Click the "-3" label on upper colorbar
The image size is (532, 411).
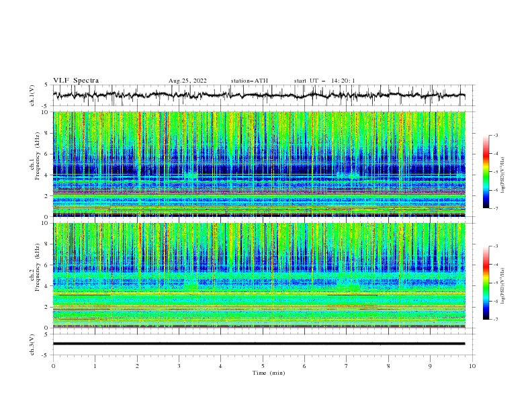coord(495,135)
